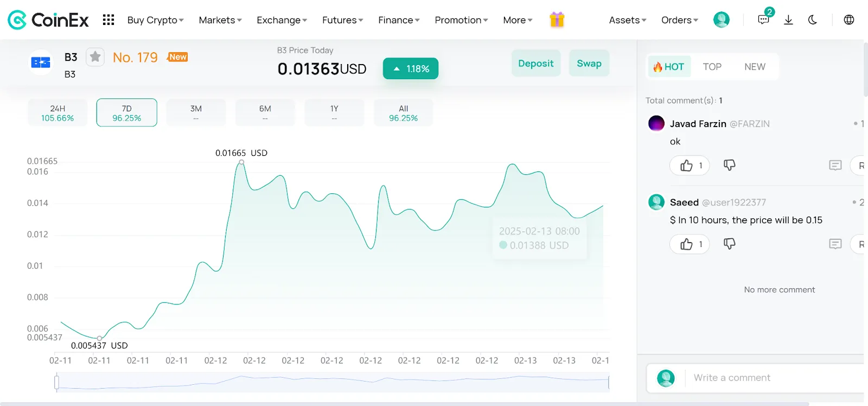The width and height of the screenshot is (868, 406).
Task: Click Saeed's avatar
Action: click(x=656, y=202)
